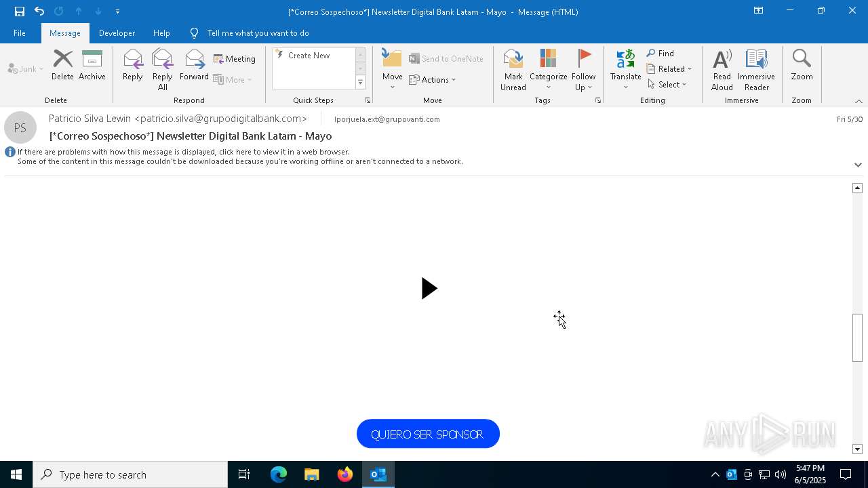Open the Junk dropdown
Screen dimensions: 868x488
click(26, 69)
